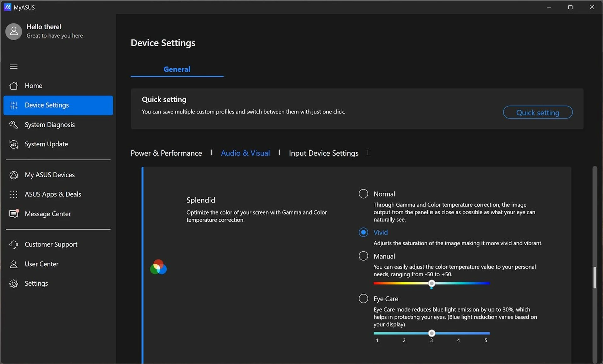Click the user profile avatar icon
603x364 pixels.
tap(14, 31)
